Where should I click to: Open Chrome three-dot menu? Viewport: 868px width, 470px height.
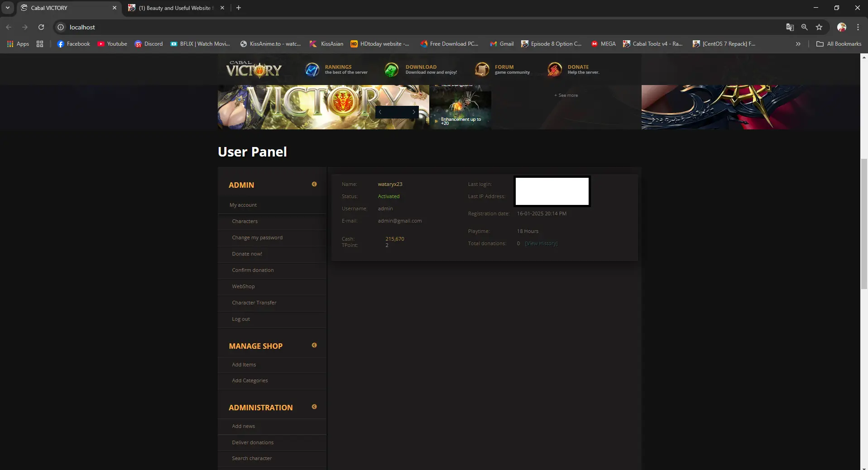(858, 27)
